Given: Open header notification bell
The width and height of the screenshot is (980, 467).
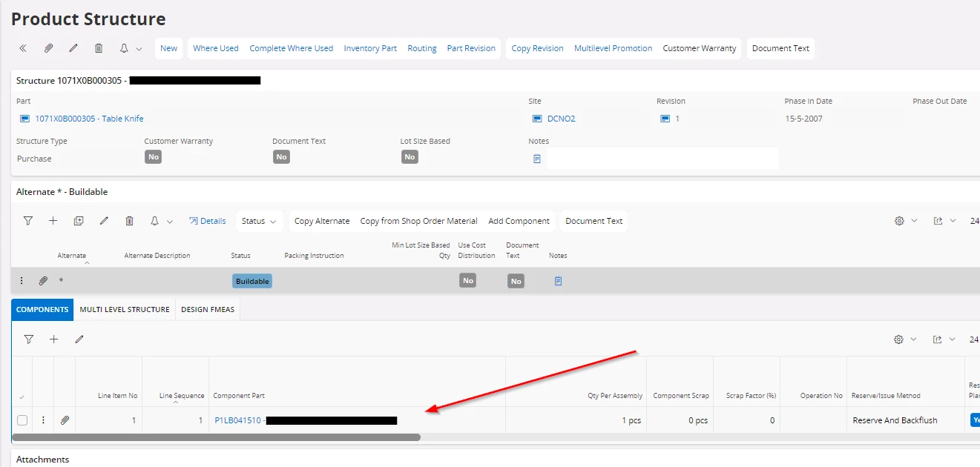Looking at the screenshot, I should click(125, 48).
